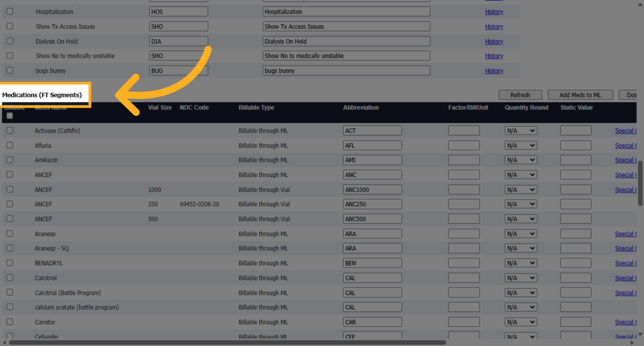Image resolution: width=644 pixels, height=346 pixels.
Task: Sort by Vial Size column header
Action: [160, 107]
